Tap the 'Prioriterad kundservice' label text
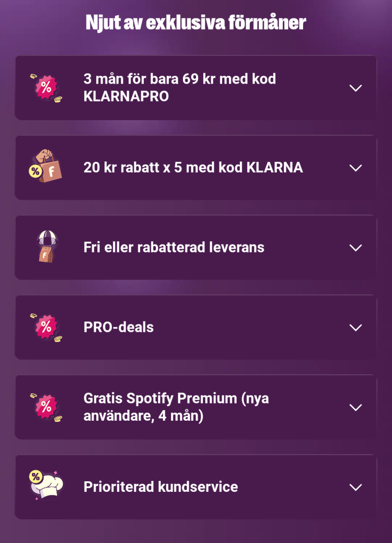 (160, 487)
